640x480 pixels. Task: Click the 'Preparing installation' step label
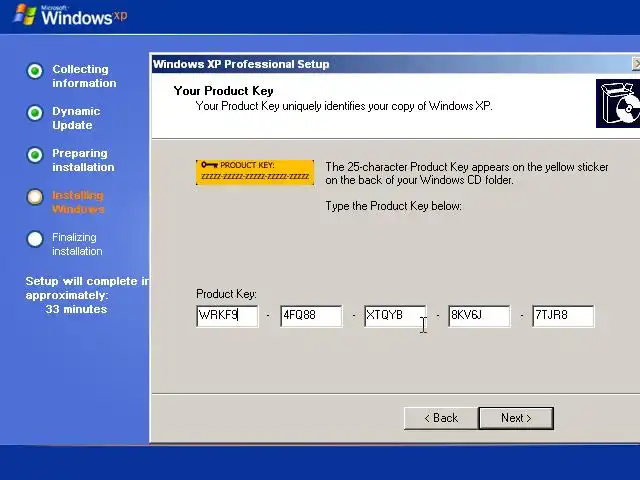tap(83, 160)
